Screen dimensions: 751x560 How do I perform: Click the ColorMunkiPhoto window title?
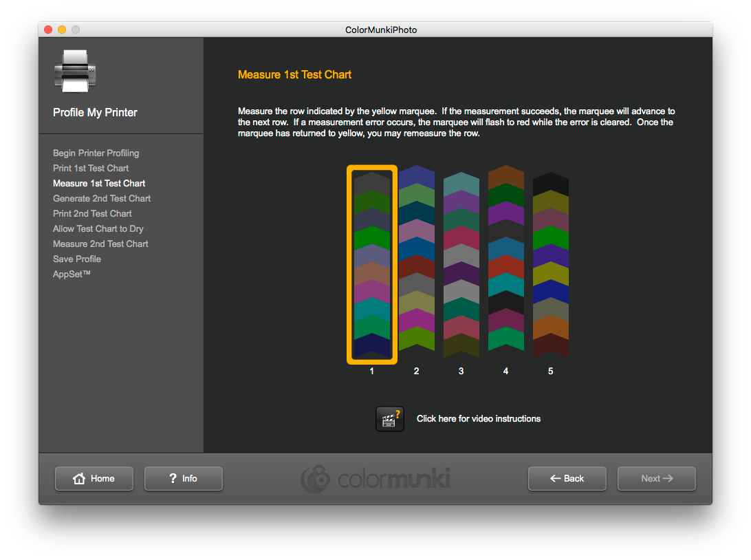(x=381, y=30)
